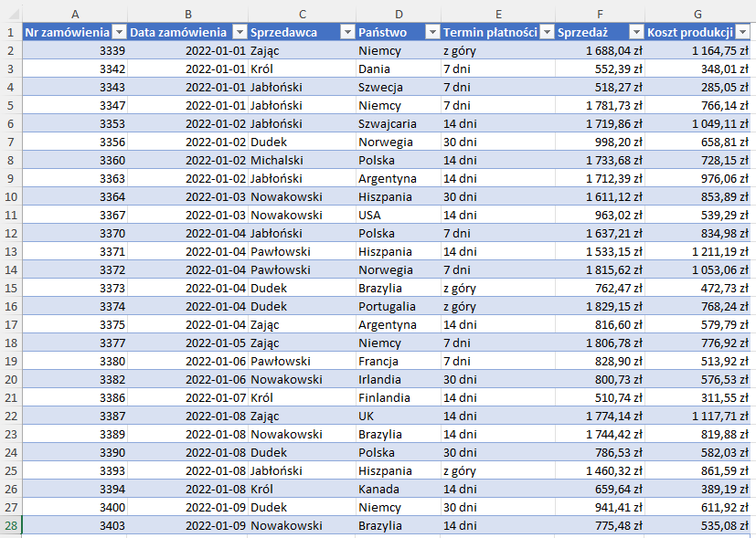756x538 pixels.
Task: Select column G header
Action: point(697,14)
